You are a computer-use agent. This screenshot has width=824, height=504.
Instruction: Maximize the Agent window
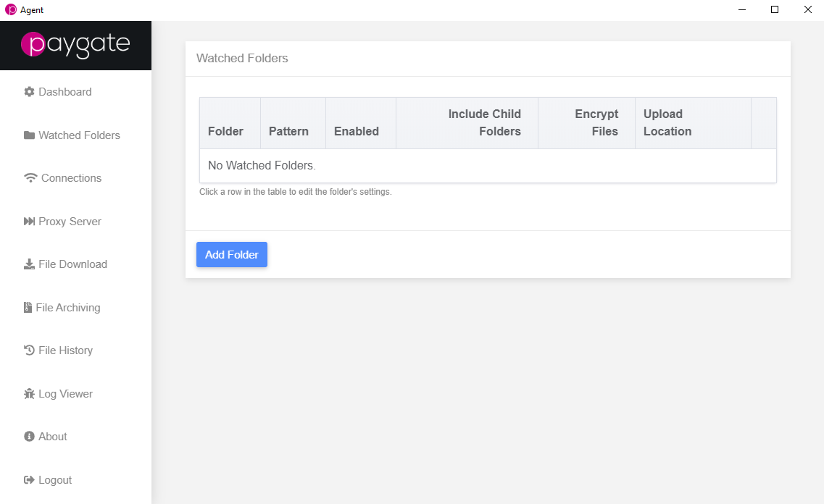[775, 9]
